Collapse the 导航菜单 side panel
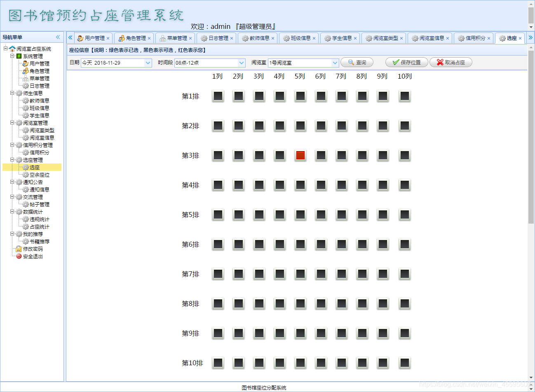The height and width of the screenshot is (392, 535). [58, 37]
